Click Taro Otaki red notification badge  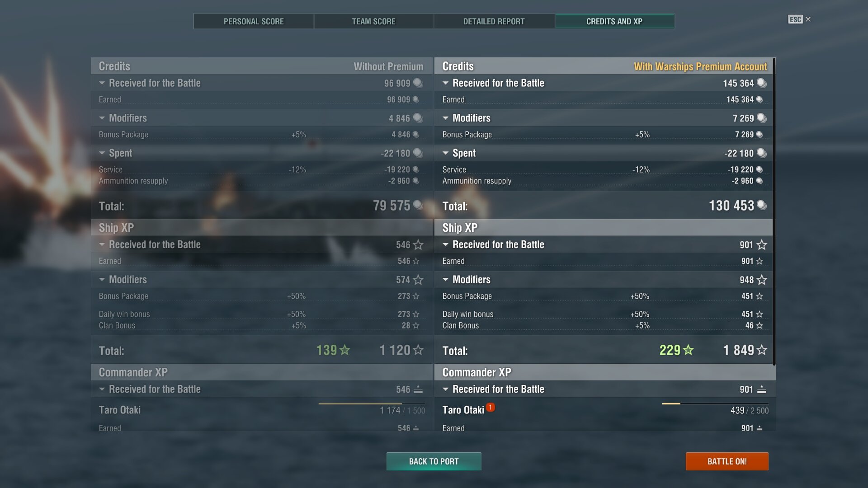coord(491,407)
